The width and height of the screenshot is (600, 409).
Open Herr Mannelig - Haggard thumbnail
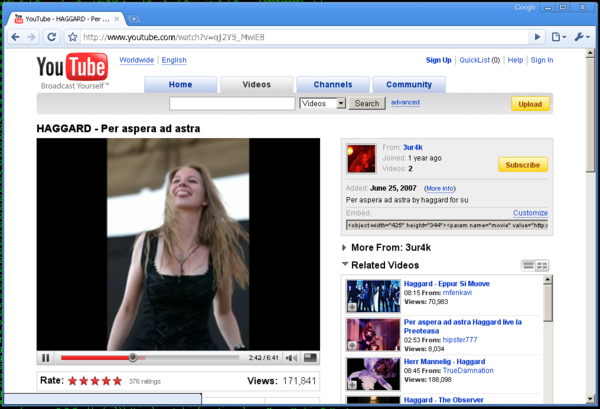pos(373,374)
